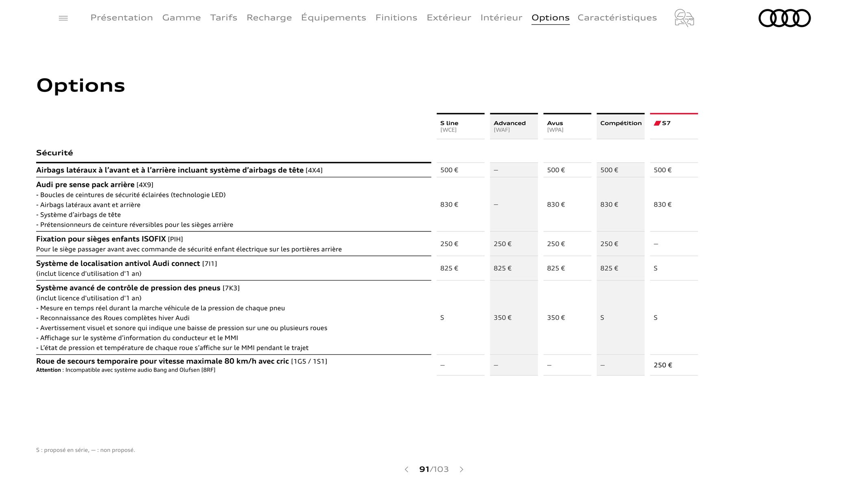Select Roue de secours temporaire row title
868x488 pixels.
click(x=181, y=361)
